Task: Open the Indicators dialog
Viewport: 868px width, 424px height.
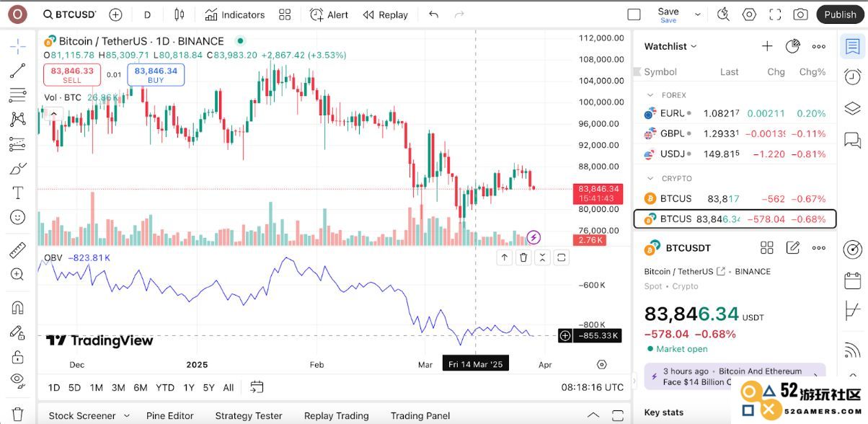Action: pos(235,14)
